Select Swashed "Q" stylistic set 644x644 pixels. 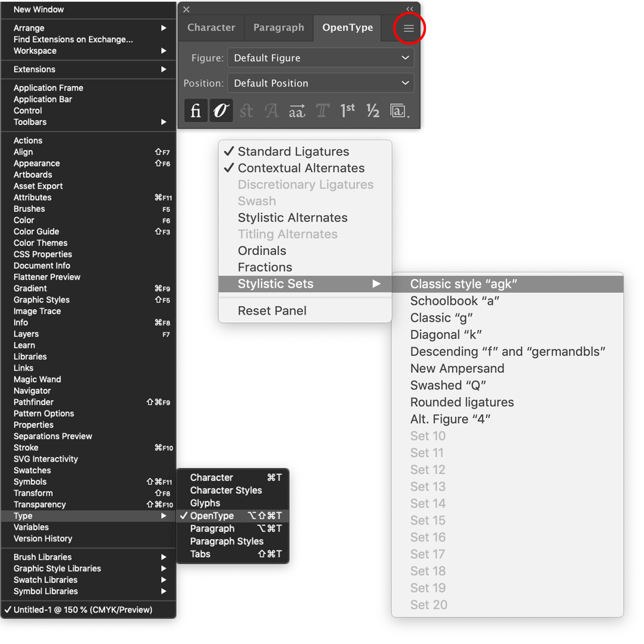(507, 385)
